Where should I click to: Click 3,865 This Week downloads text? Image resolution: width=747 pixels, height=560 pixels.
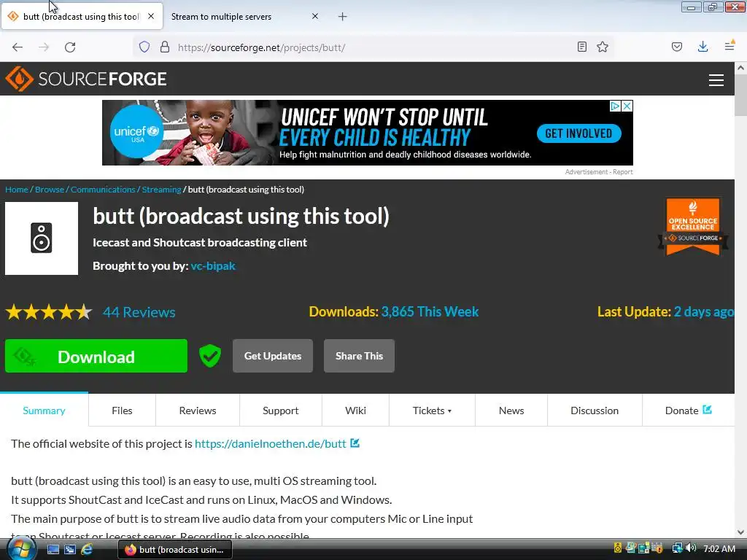point(430,311)
